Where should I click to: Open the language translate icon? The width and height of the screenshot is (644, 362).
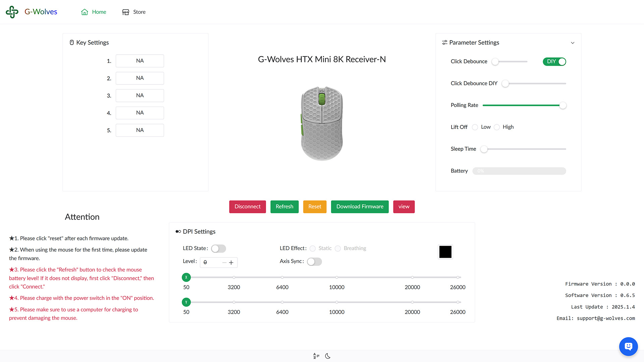click(x=316, y=356)
